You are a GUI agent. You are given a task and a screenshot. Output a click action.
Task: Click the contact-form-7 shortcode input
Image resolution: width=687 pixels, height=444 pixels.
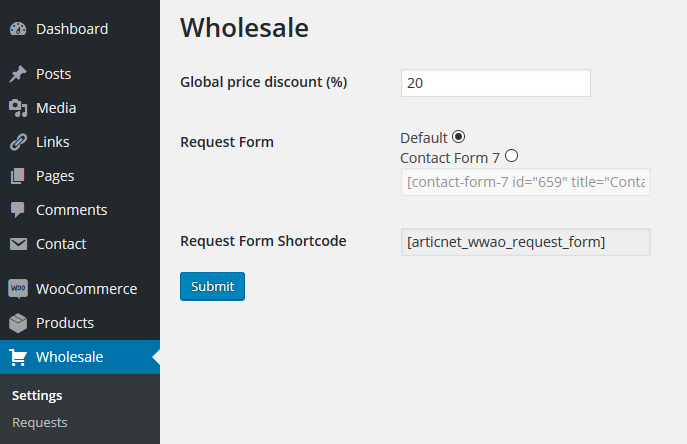click(526, 182)
